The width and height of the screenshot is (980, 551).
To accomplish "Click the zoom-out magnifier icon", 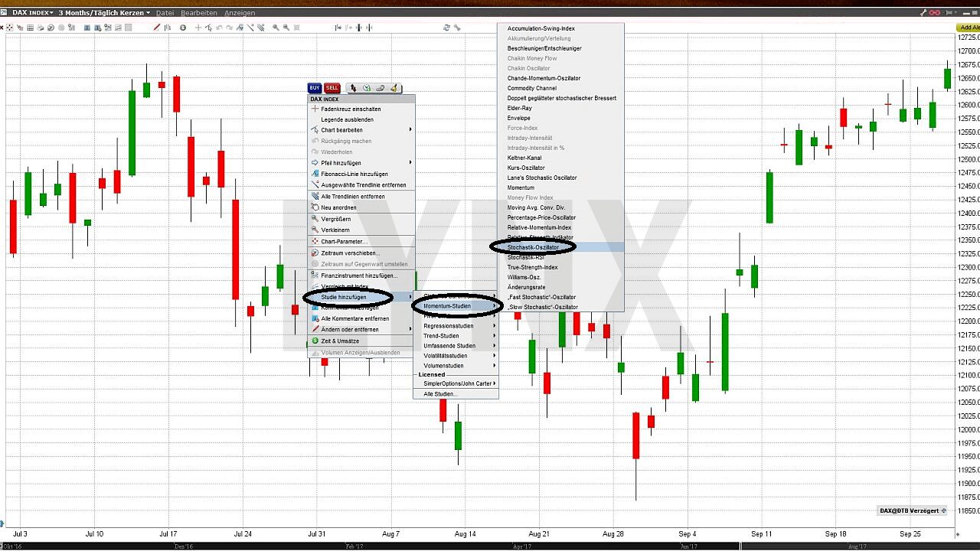I will (285, 28).
